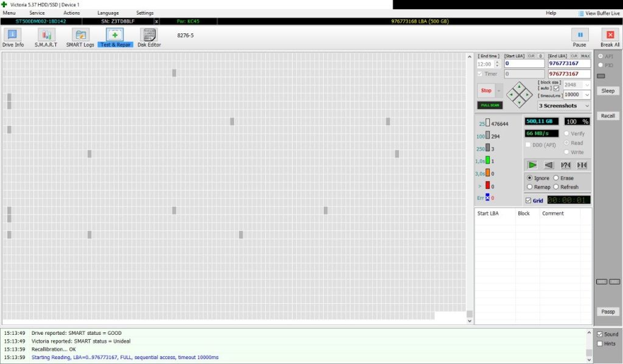Click the Recall button

pos(608,116)
